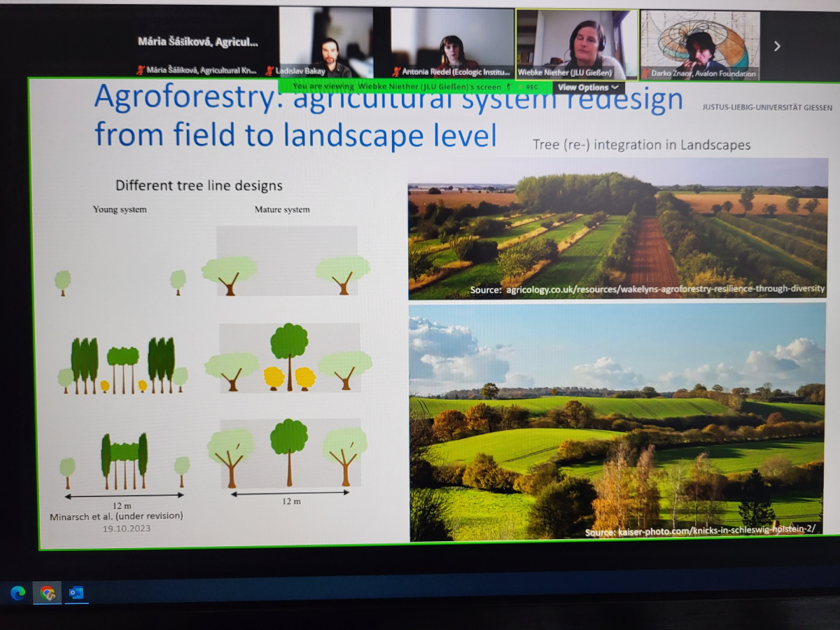Image resolution: width=840 pixels, height=630 pixels.
Task: Click the REC recording indicator
Action: tap(528, 87)
